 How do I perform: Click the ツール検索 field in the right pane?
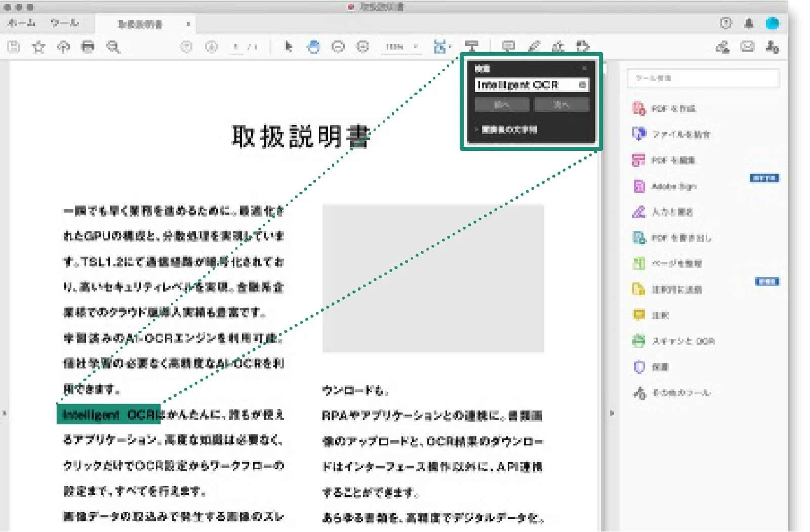(703, 78)
